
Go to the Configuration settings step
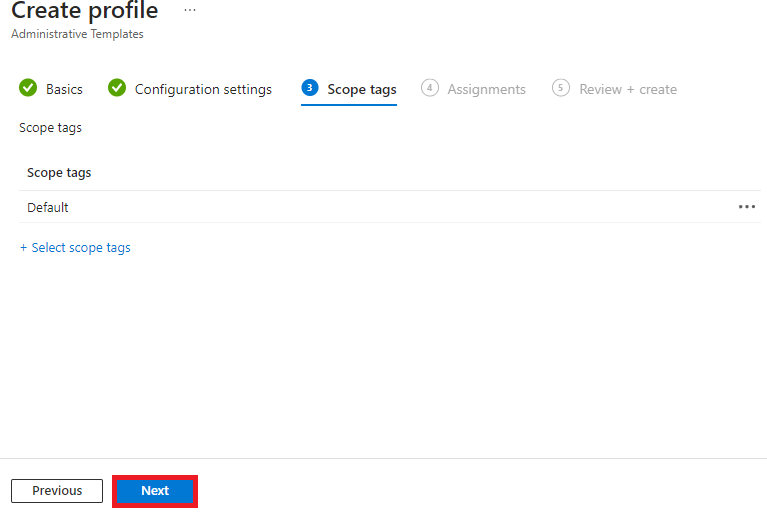click(x=190, y=89)
